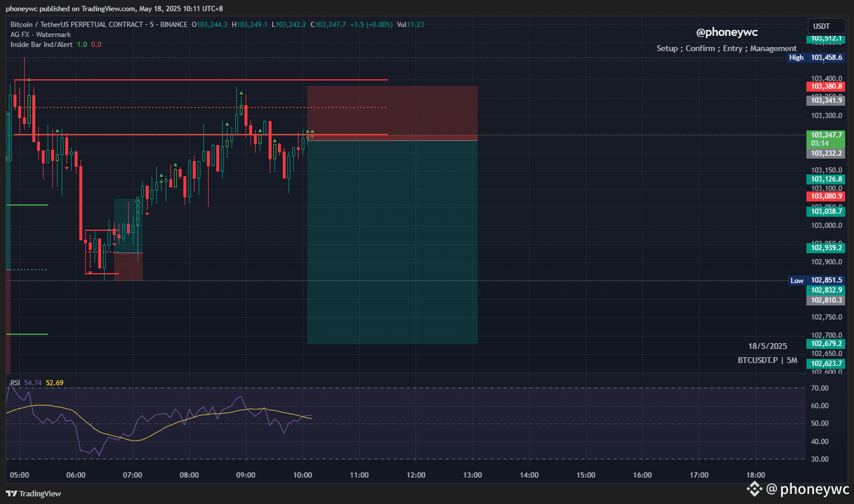The image size is (854, 504).
Task: Click the green 102,832.9 price label
Action: [826, 290]
